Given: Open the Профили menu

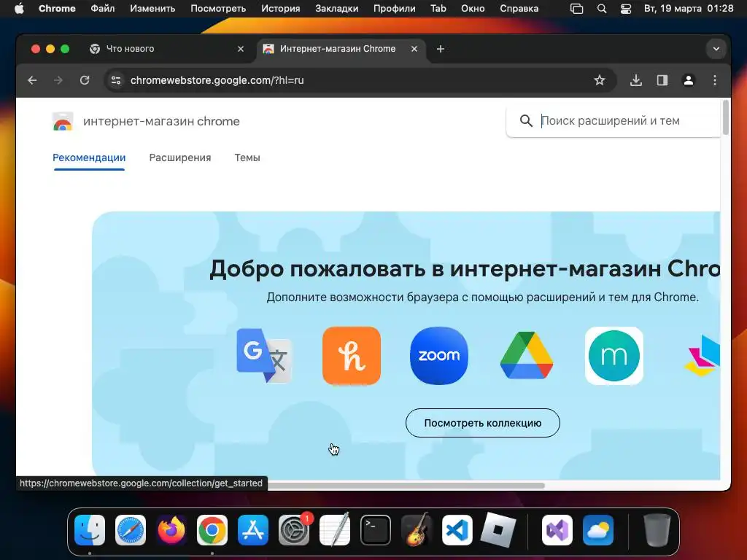Looking at the screenshot, I should click(x=395, y=9).
